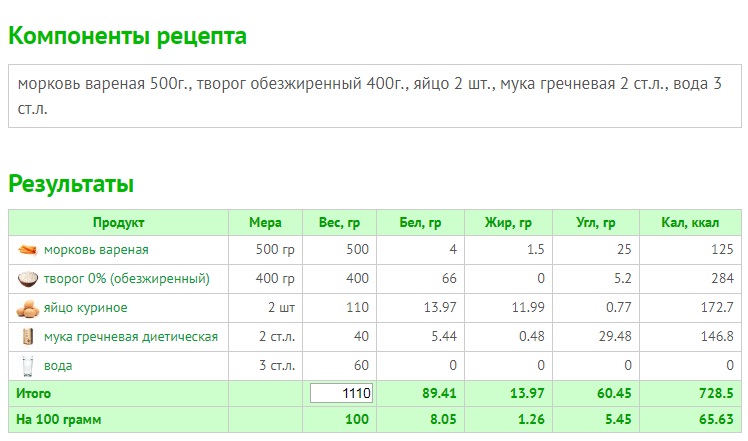Focus the total weight field showing 1110

pos(341,393)
